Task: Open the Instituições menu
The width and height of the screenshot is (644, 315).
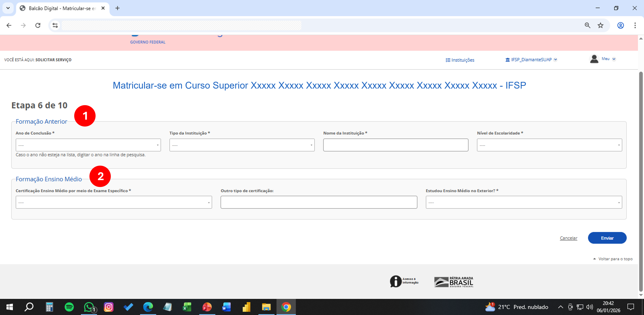Action: (x=460, y=60)
